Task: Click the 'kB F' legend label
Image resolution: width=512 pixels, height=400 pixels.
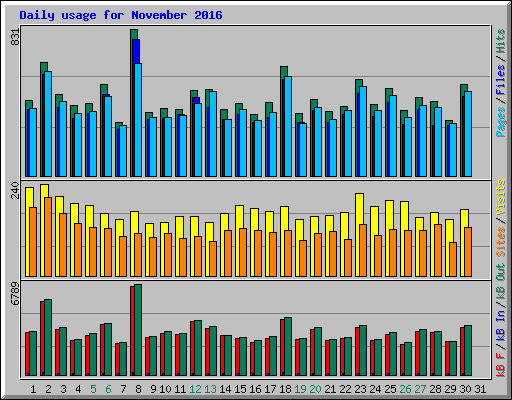Action: click(501, 365)
